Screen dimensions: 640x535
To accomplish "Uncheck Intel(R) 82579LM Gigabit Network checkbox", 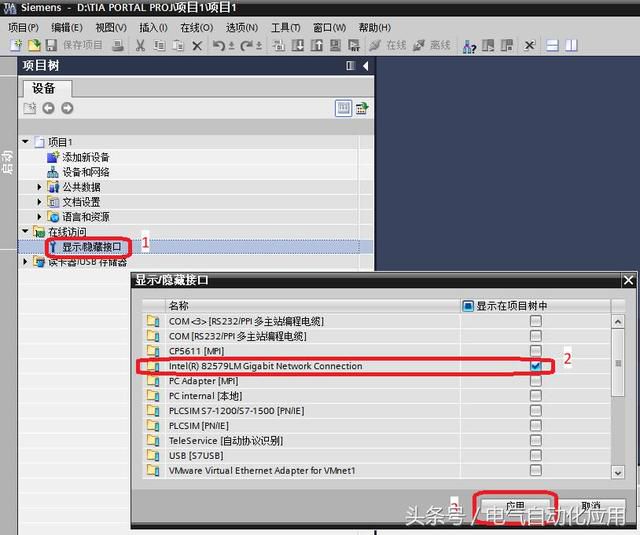I will click(536, 366).
